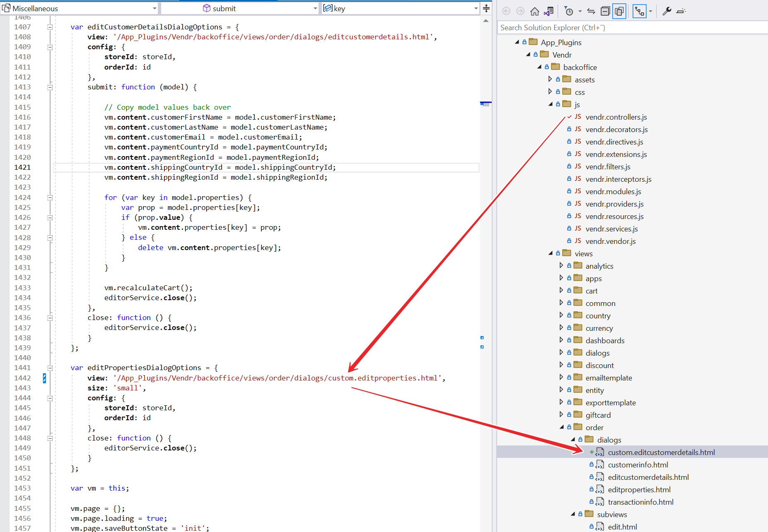Select vendr.interceptors.js file
This screenshot has height=532, width=768.
click(618, 179)
